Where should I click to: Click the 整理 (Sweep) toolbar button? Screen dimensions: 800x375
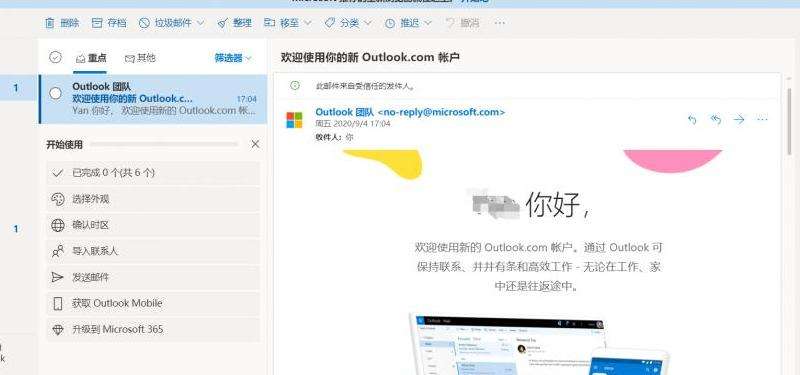[234, 23]
